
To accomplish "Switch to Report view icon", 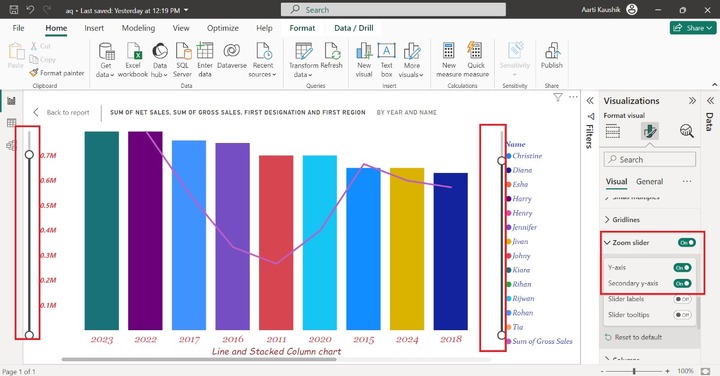I will click(11, 101).
